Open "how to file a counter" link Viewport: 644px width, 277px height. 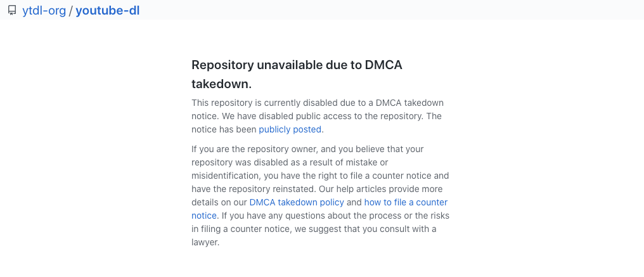[406, 202]
